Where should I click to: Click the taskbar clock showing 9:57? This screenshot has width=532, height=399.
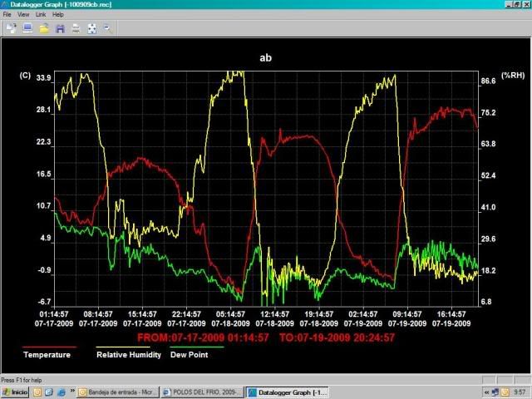(x=520, y=392)
